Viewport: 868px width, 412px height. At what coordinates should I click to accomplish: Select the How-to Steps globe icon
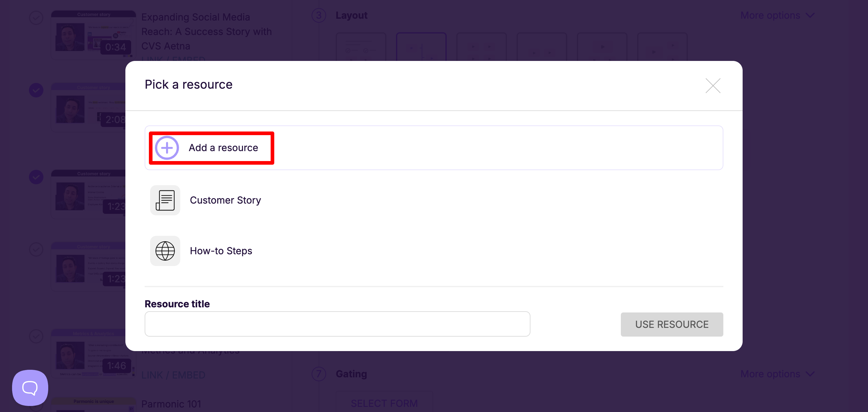click(x=165, y=251)
